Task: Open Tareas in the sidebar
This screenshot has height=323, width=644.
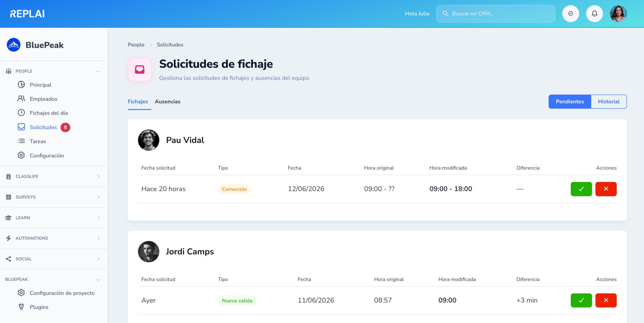Action: click(38, 141)
